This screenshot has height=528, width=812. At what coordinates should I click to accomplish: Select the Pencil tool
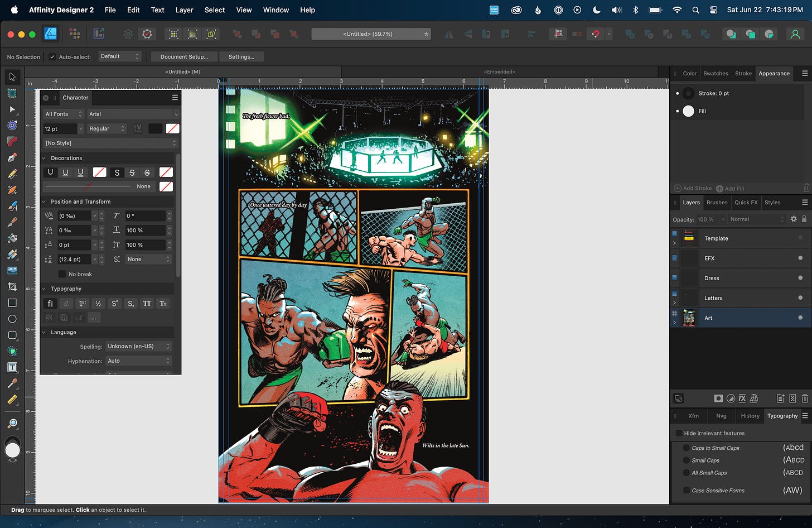click(12, 174)
